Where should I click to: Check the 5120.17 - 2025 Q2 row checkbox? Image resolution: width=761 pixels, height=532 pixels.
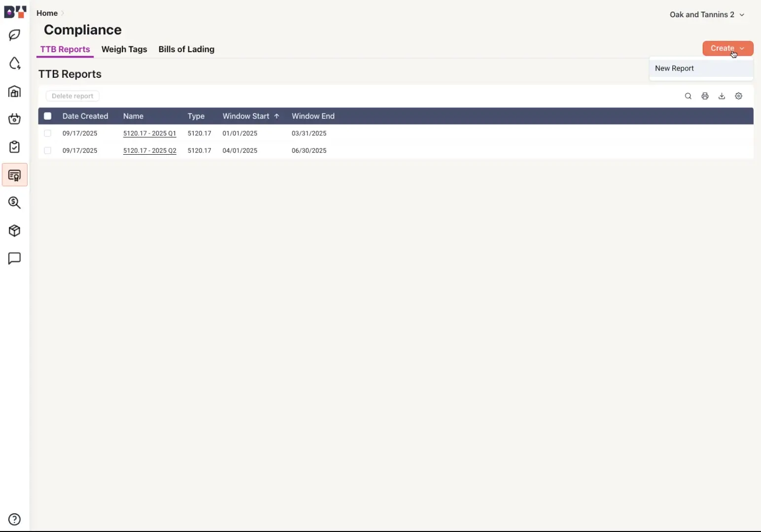48,151
